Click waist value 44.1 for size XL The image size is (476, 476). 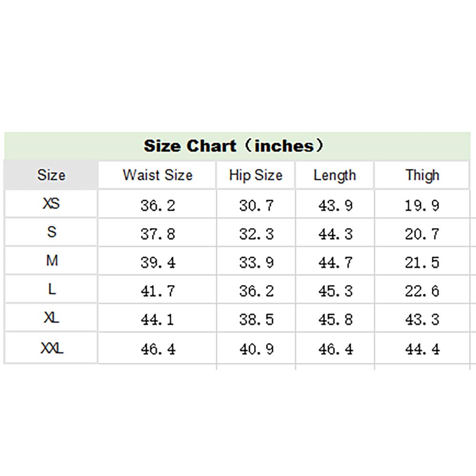click(158, 320)
